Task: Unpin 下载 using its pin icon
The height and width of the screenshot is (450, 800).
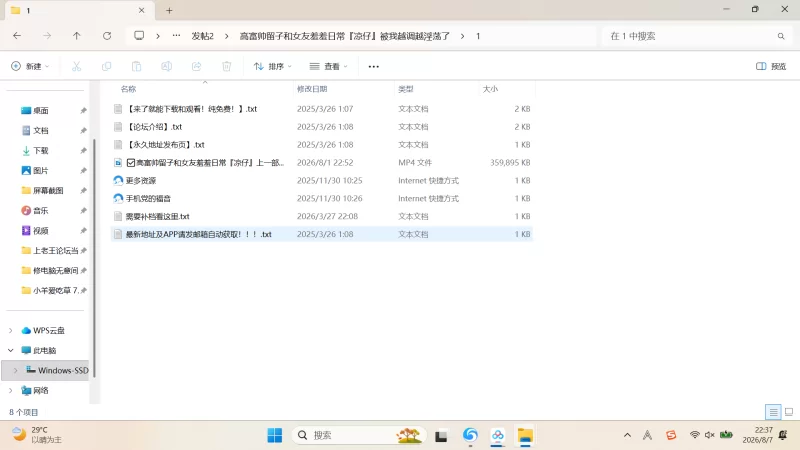Action: 83,151
